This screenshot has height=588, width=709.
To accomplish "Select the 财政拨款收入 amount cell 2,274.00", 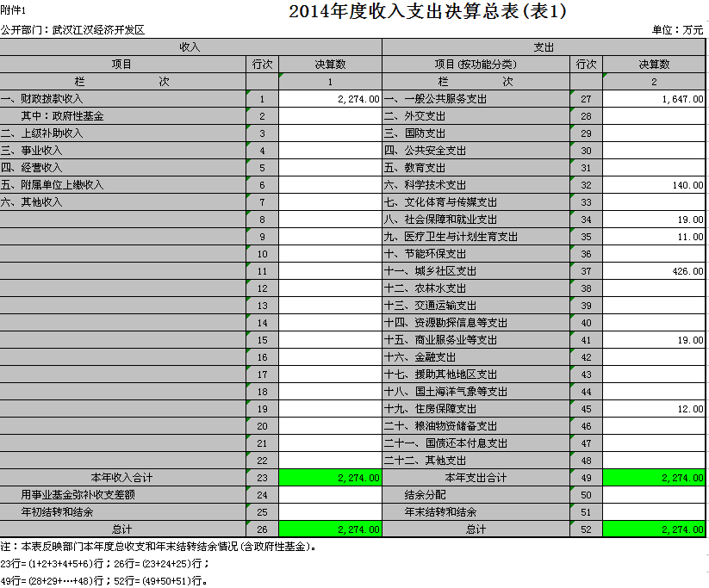I will point(330,99).
